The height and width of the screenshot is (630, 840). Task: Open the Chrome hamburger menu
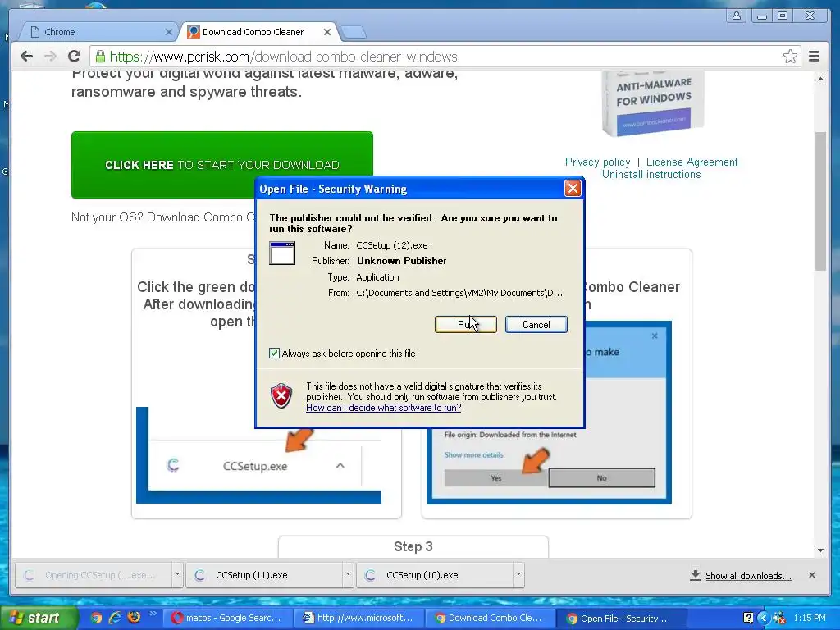pyautogui.click(x=814, y=57)
